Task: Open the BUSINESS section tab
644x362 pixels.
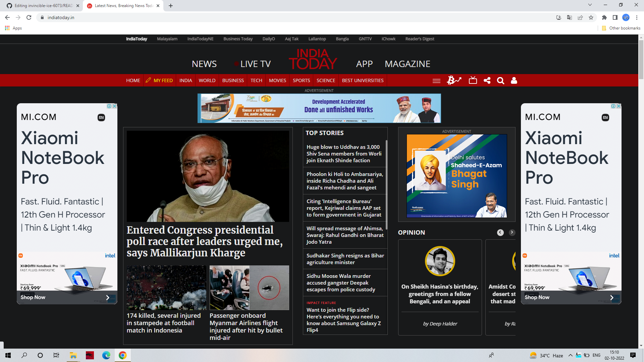Action: coord(233,80)
